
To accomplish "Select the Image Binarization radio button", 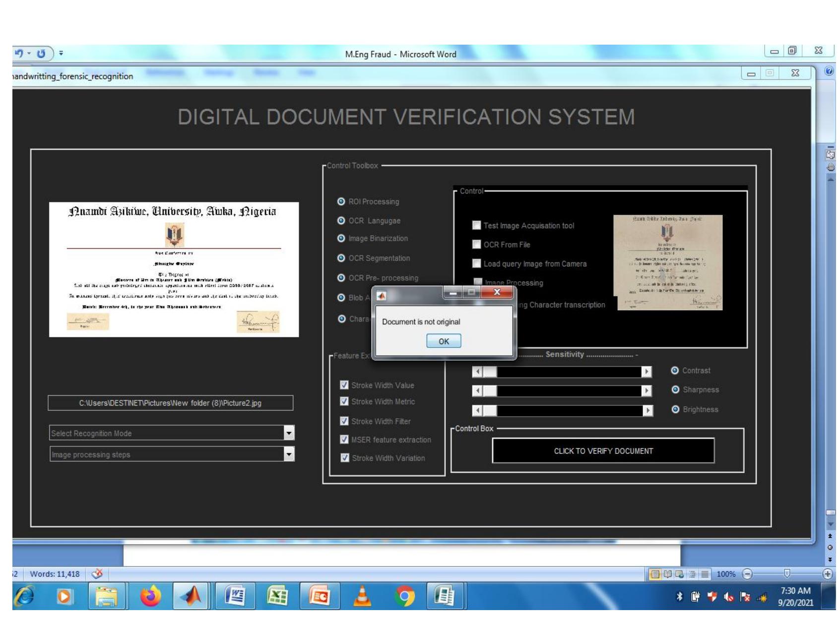I will 341,239.
